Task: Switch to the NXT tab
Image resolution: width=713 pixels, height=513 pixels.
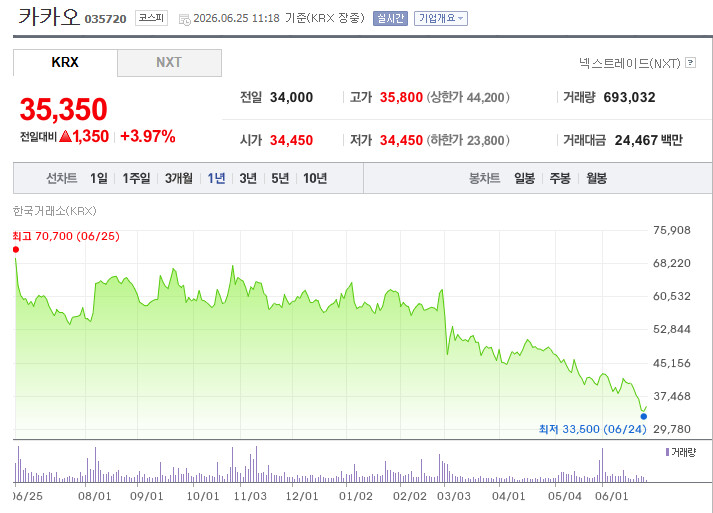Action: tap(169, 63)
